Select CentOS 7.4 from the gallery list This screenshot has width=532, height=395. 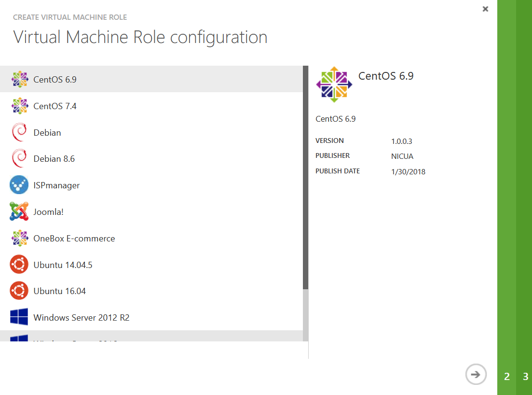point(151,106)
